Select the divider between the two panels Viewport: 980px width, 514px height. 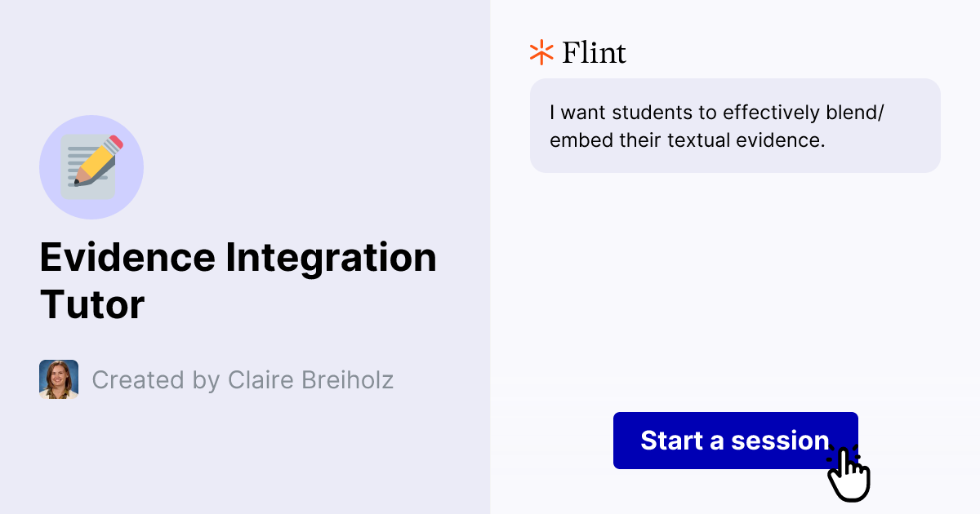point(490,257)
